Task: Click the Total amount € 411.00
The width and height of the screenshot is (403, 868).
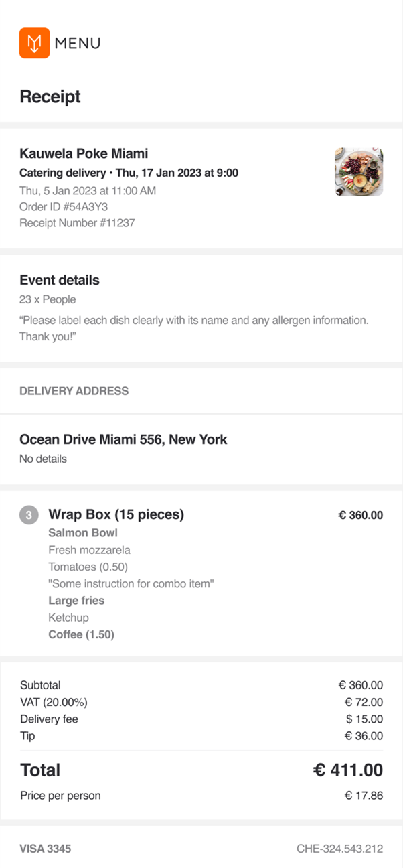Action: tap(347, 770)
